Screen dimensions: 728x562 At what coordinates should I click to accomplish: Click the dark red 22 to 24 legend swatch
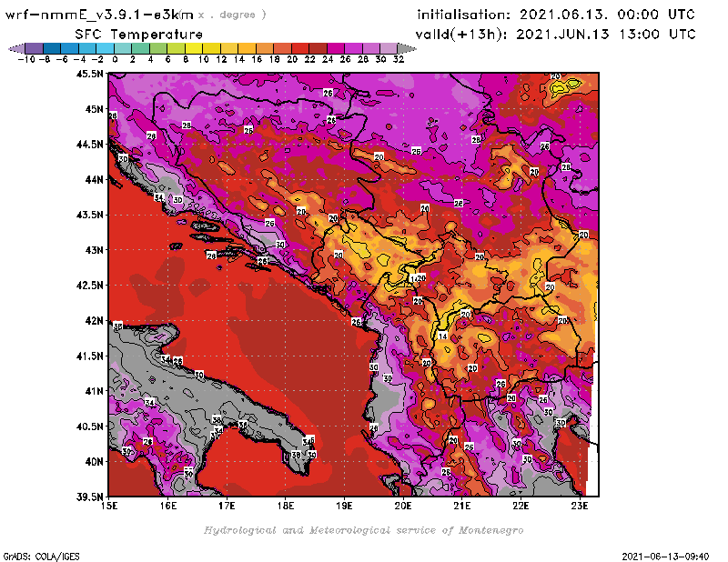[x=318, y=49]
